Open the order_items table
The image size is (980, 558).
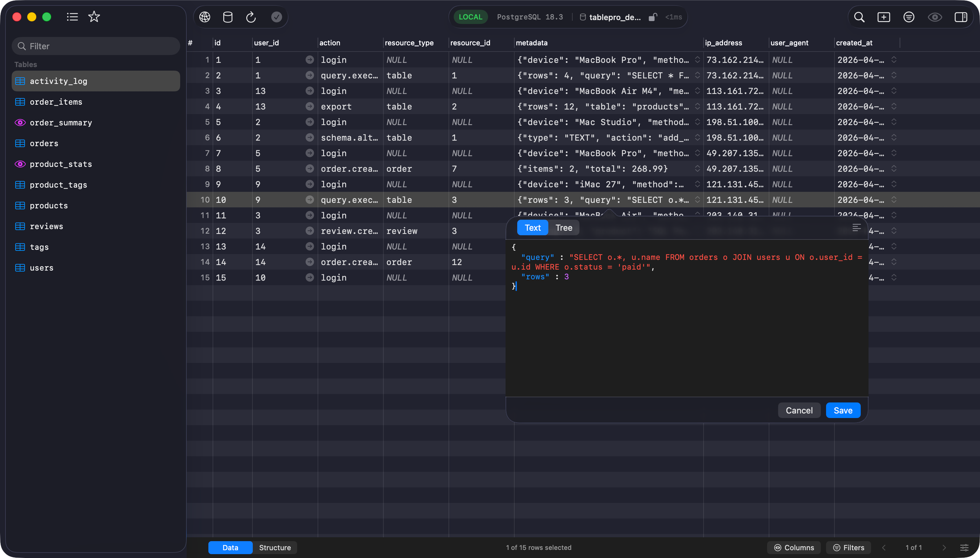point(96,101)
